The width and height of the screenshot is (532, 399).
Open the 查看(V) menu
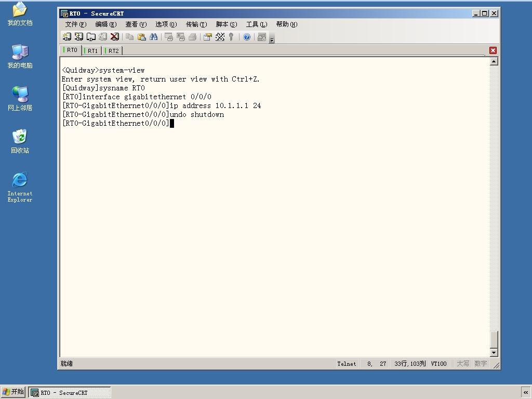click(x=136, y=24)
